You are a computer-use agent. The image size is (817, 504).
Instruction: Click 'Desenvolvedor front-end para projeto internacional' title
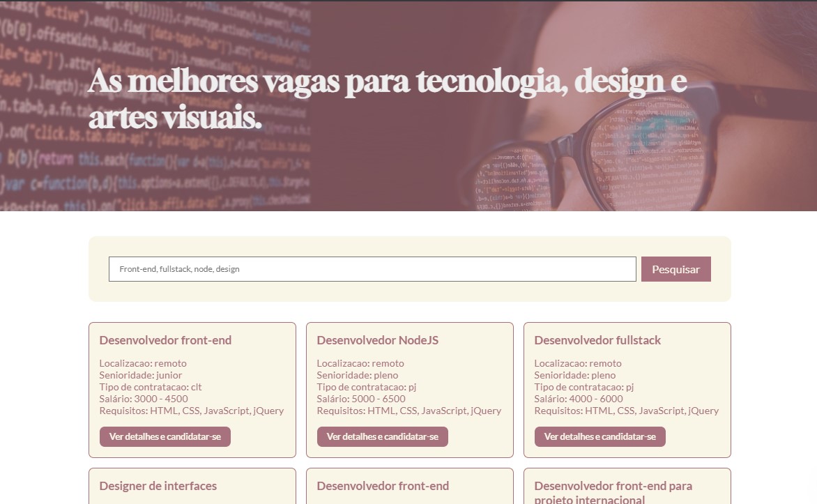tap(613, 492)
